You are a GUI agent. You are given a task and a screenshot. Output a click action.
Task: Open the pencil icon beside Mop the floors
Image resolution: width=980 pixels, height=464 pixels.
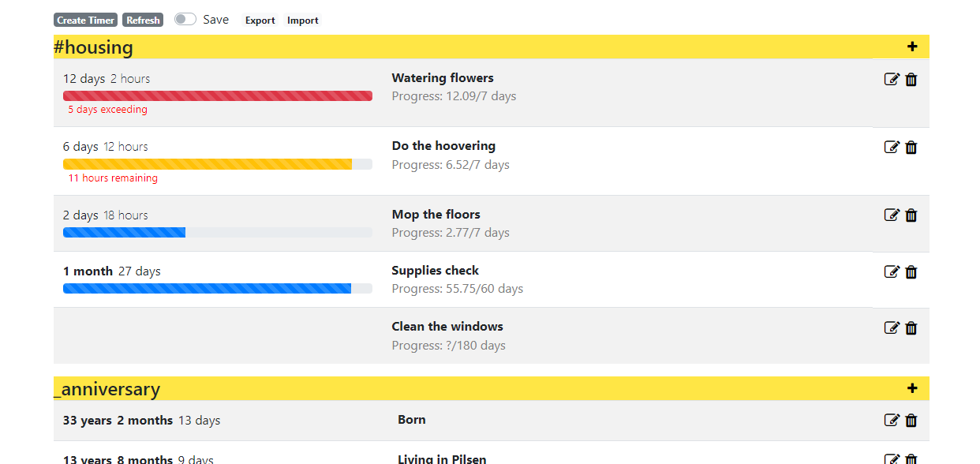892,215
